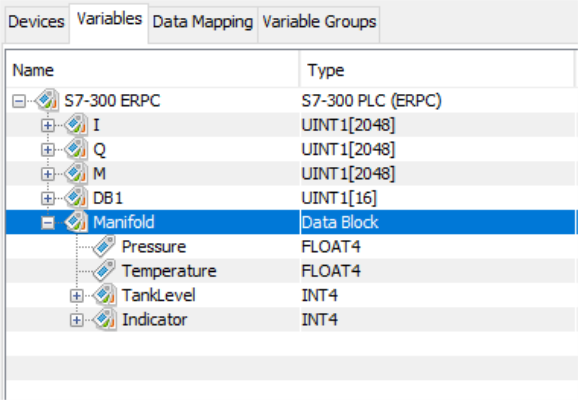Click the DB1 tag group icon
Image resolution: width=578 pixels, height=400 pixels.
tap(76, 198)
